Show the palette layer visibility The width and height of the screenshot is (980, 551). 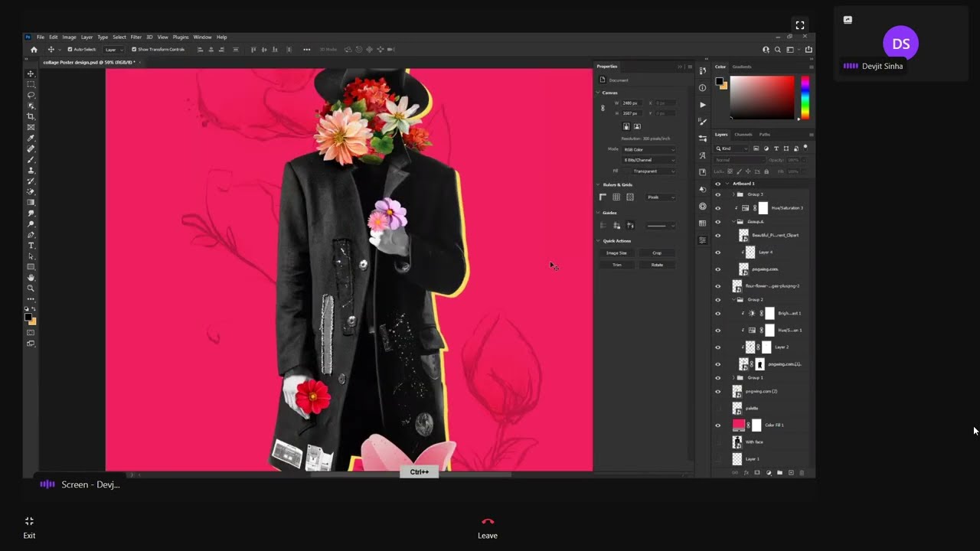717,408
